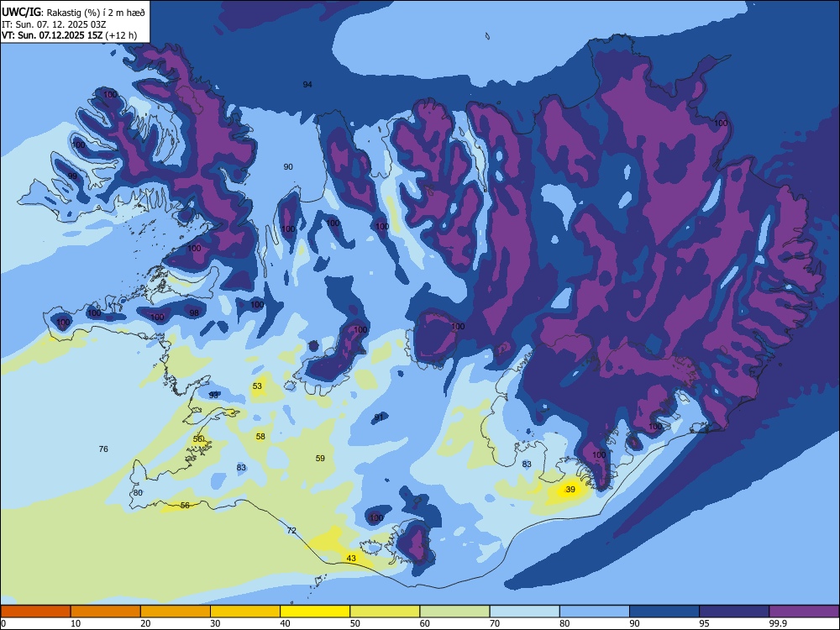Click the '99.9' tick label on the legend
The height and width of the screenshot is (630, 840).
[778, 623]
